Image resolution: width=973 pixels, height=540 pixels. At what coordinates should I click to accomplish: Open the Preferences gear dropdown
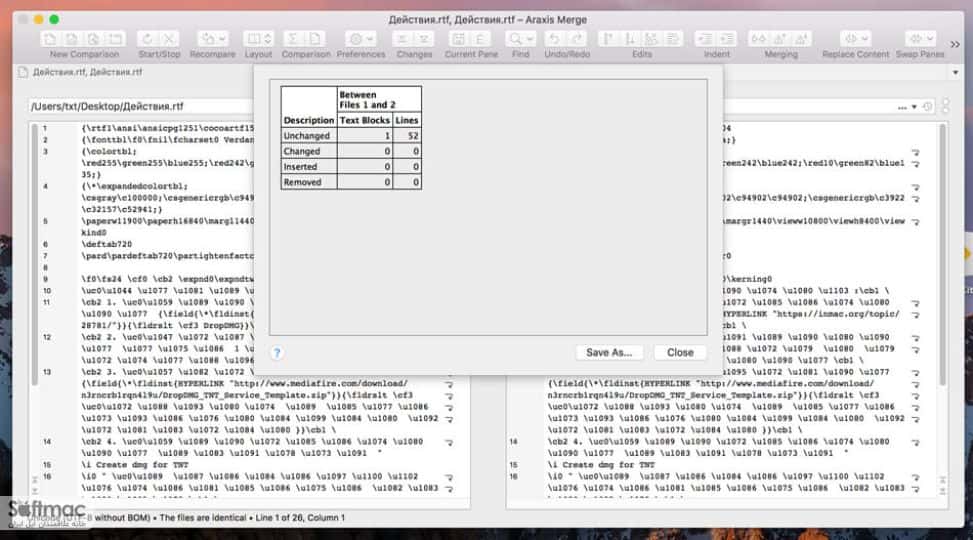[x=361, y=39]
